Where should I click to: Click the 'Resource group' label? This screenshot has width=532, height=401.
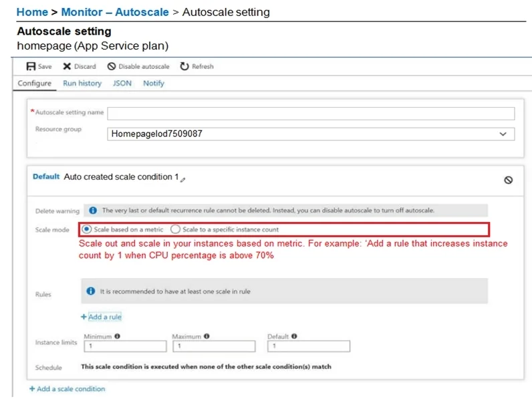tap(58, 129)
